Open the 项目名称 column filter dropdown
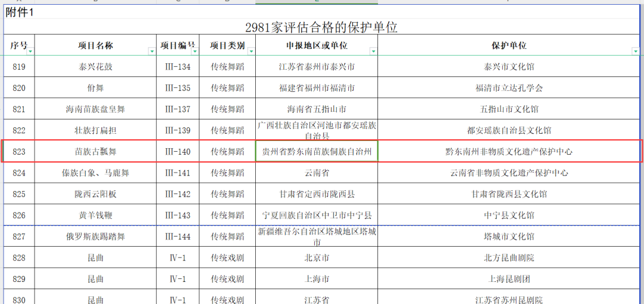The height and width of the screenshot is (304, 644). 152,51
